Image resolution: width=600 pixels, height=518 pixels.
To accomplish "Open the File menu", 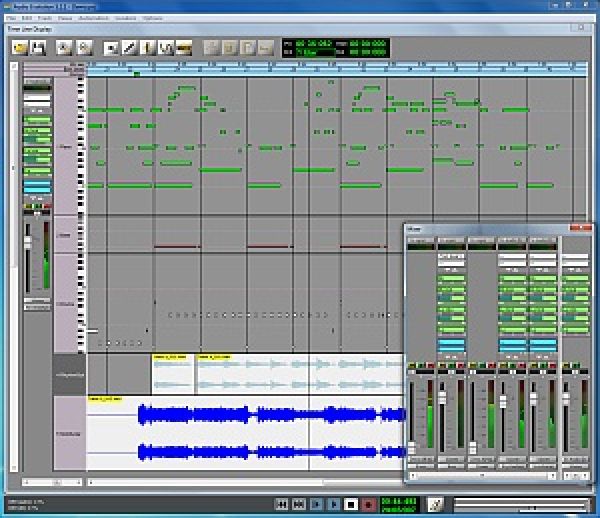I will pos(11,18).
